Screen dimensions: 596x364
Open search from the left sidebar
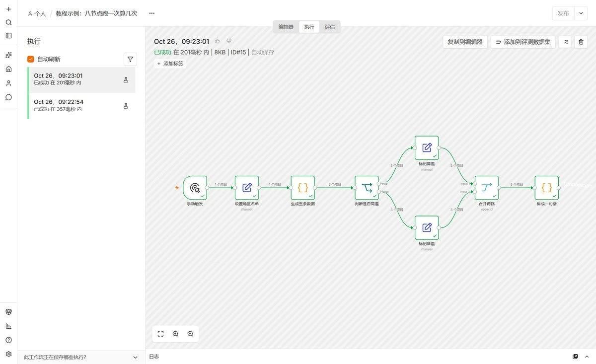click(8, 22)
